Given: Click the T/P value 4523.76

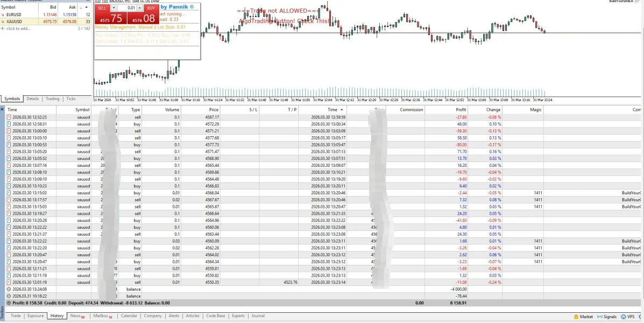Looking at the screenshot, I should point(291,282).
